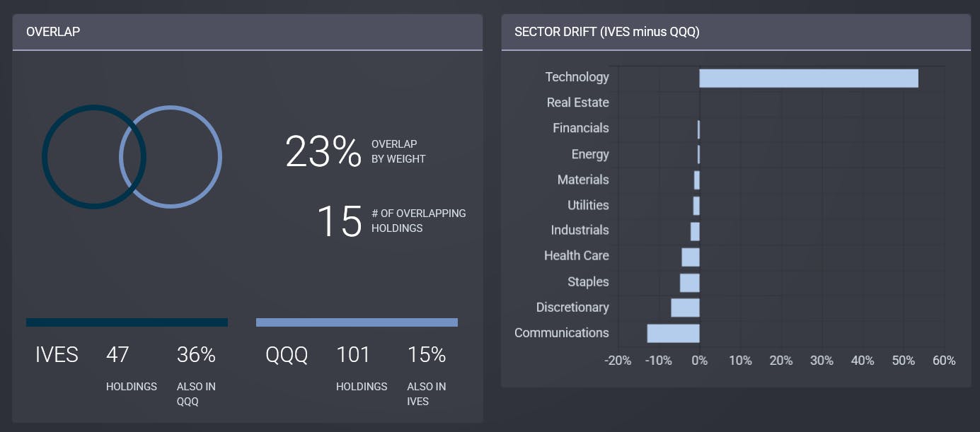This screenshot has height=432, width=980.
Task: Select the Staples sector bar
Action: click(689, 281)
